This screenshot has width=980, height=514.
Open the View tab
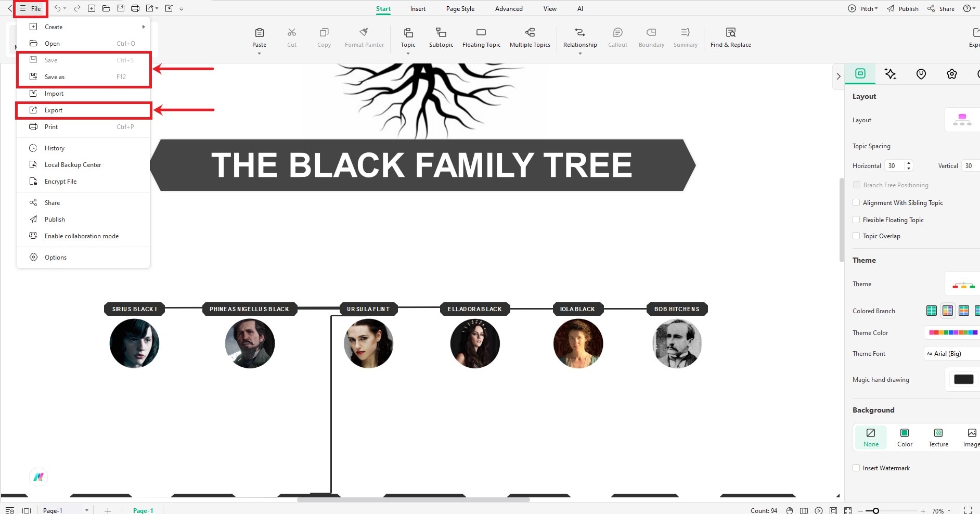point(550,9)
